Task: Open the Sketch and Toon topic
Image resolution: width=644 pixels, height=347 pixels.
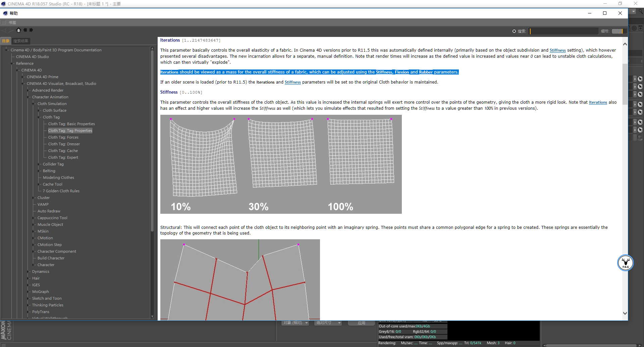Action: pyautogui.click(x=47, y=298)
